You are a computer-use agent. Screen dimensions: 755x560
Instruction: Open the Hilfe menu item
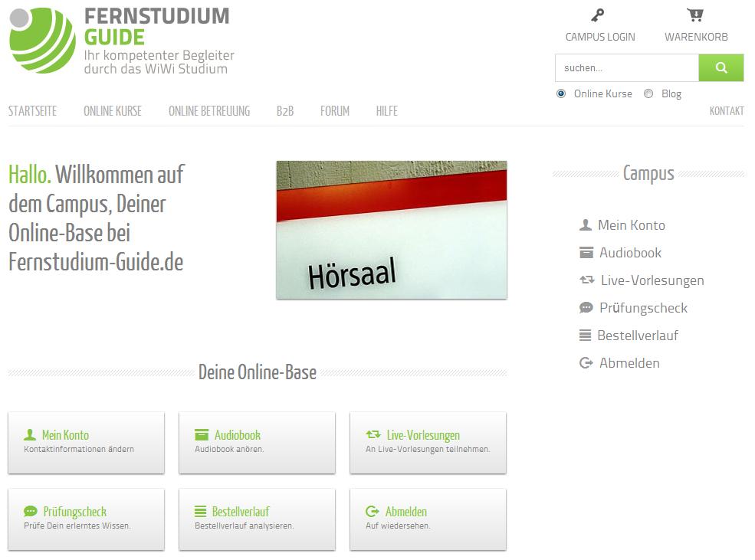[386, 111]
